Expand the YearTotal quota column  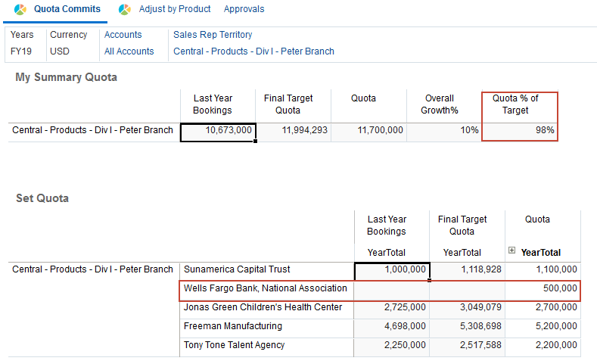tap(512, 251)
